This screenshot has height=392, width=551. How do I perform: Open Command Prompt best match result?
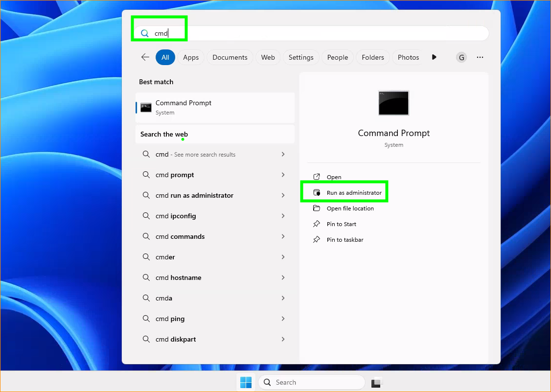[x=215, y=108]
